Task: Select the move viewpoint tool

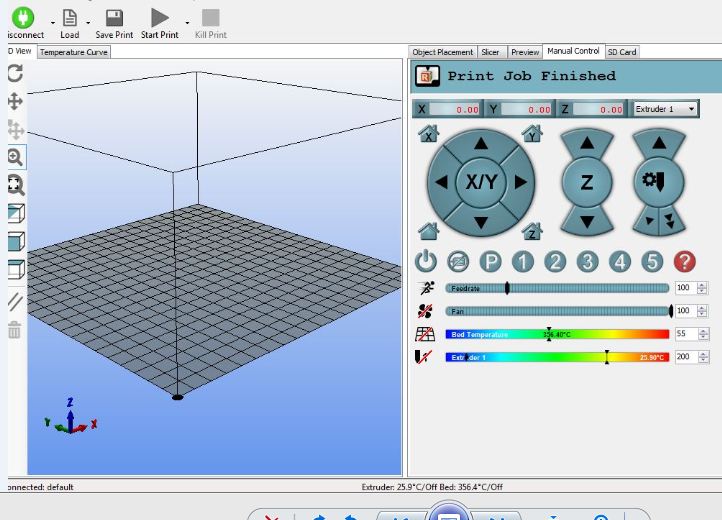Action: pyautogui.click(x=15, y=101)
